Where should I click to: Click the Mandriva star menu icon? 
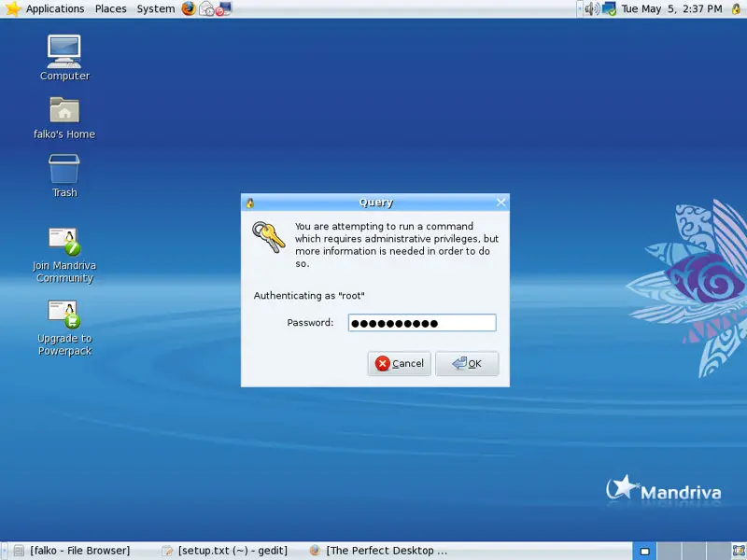(13, 8)
